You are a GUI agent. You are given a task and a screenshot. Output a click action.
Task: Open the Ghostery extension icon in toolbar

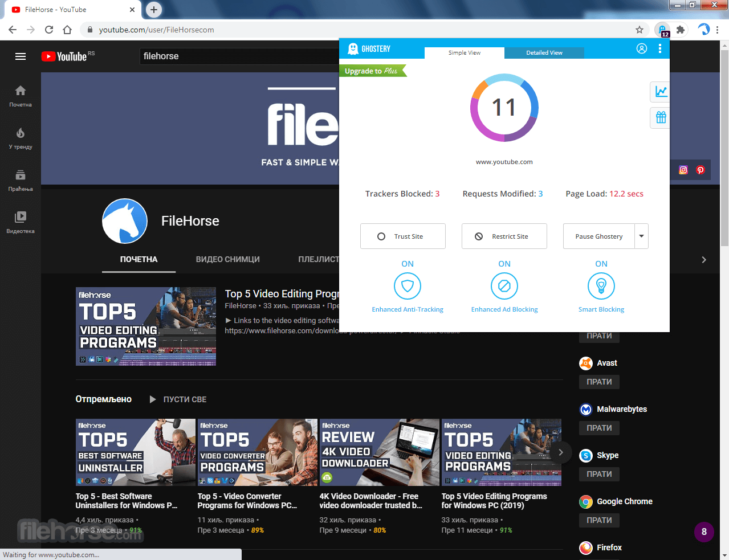pos(663,30)
